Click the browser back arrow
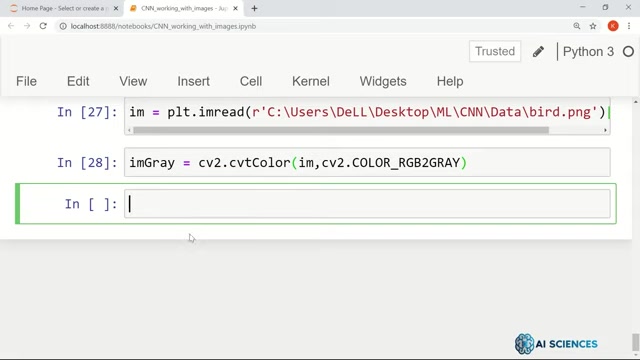This screenshot has height=360, width=640. [11, 26]
